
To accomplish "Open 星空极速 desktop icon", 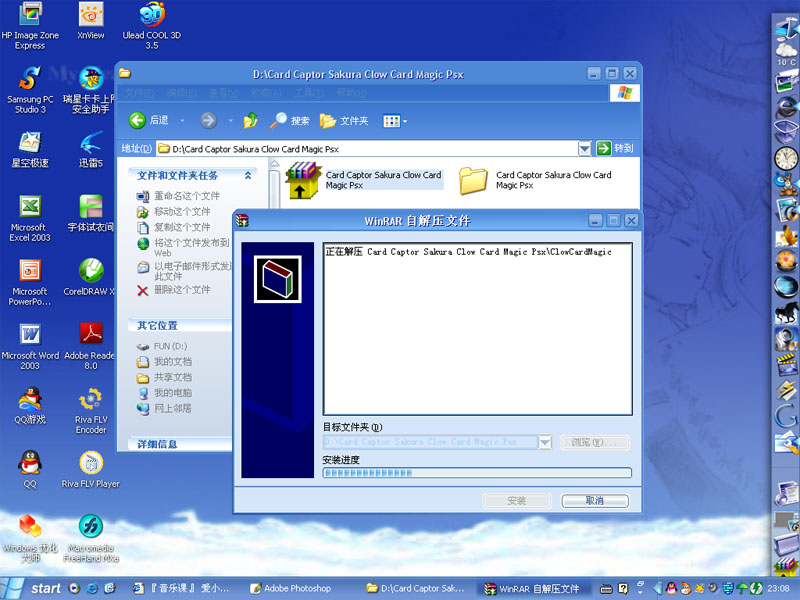I will [x=30, y=149].
